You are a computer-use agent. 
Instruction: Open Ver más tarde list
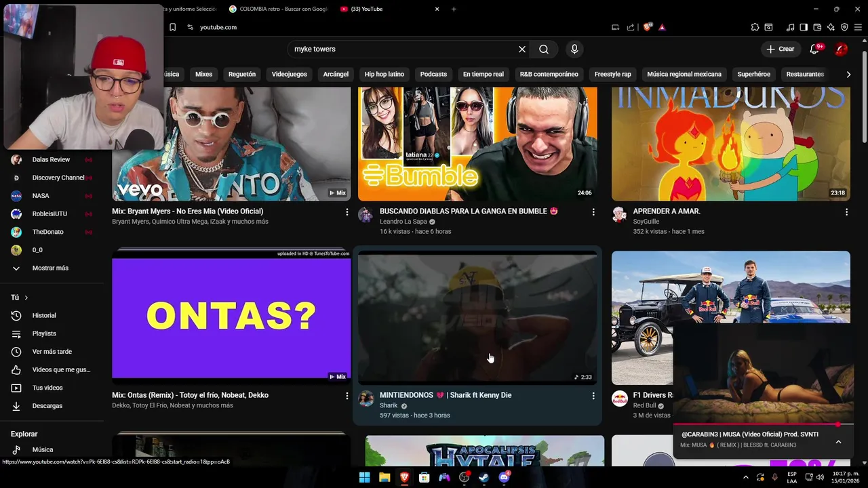coord(52,351)
